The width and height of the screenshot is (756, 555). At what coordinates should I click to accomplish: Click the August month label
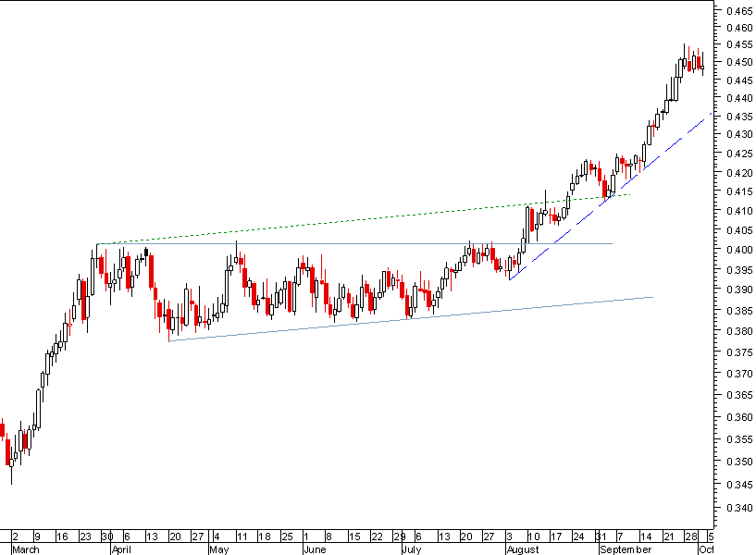coord(523,549)
